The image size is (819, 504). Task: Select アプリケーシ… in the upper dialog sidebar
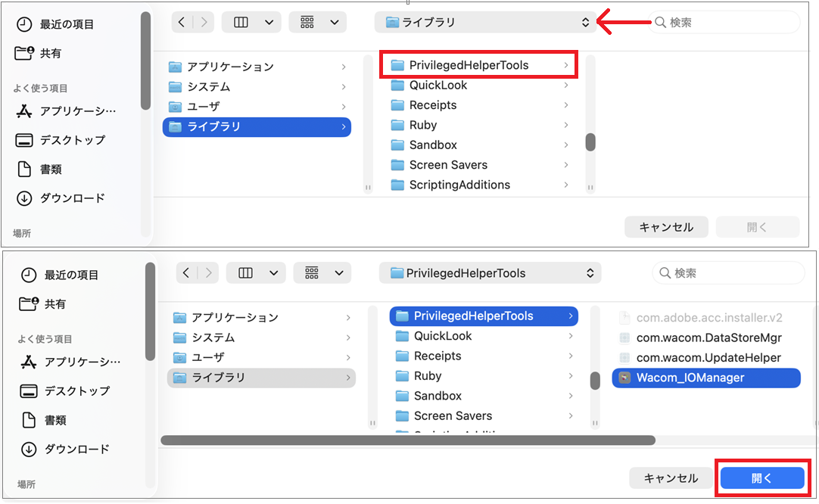point(67,111)
